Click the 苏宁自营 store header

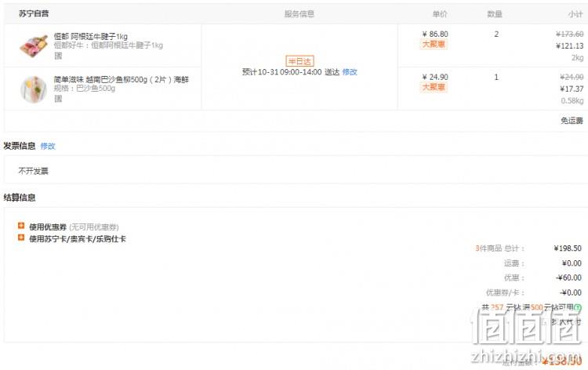point(34,14)
